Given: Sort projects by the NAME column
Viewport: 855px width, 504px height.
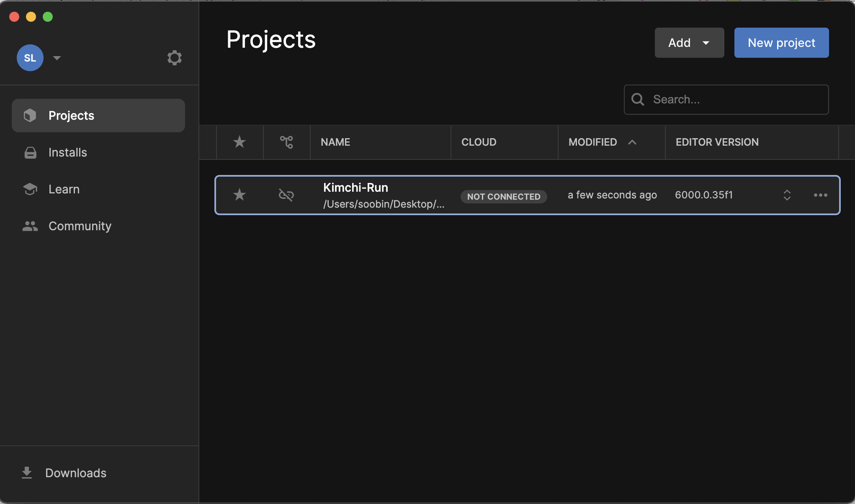Looking at the screenshot, I should [x=335, y=142].
